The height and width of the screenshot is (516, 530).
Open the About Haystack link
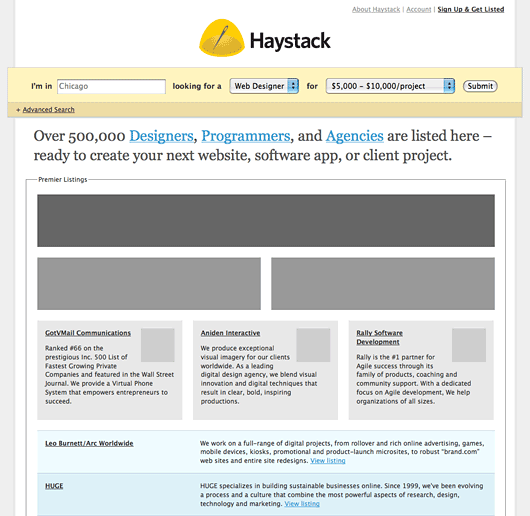tap(376, 9)
